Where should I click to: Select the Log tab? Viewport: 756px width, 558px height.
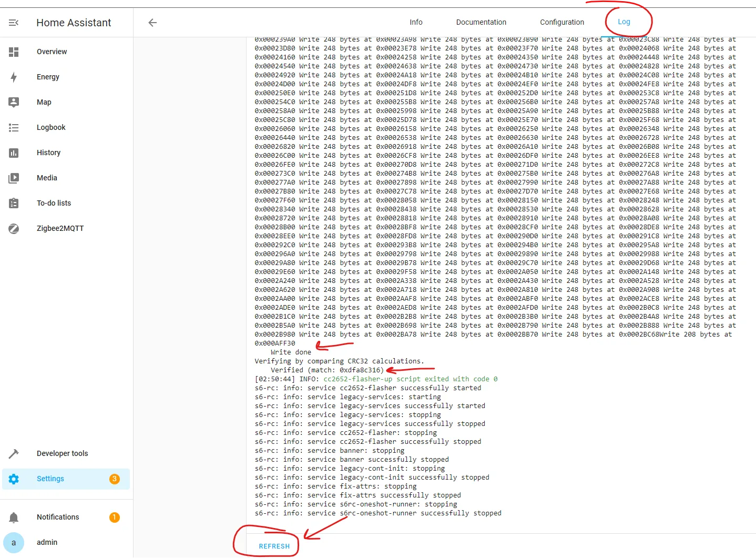[x=624, y=22]
